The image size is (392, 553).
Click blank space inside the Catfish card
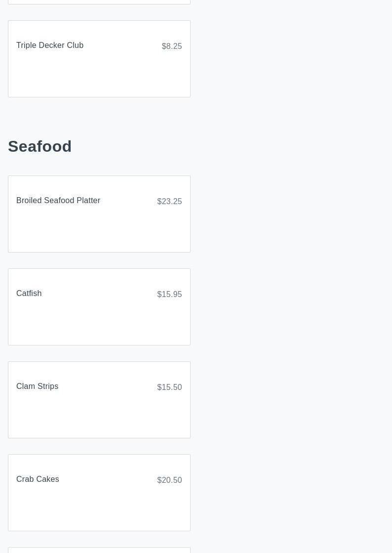pyautogui.click(x=99, y=321)
